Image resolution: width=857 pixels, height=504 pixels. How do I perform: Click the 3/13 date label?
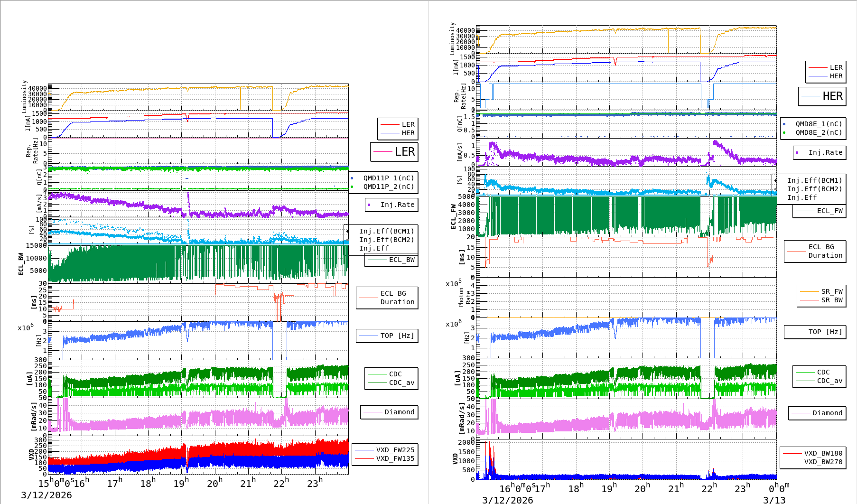point(774,500)
